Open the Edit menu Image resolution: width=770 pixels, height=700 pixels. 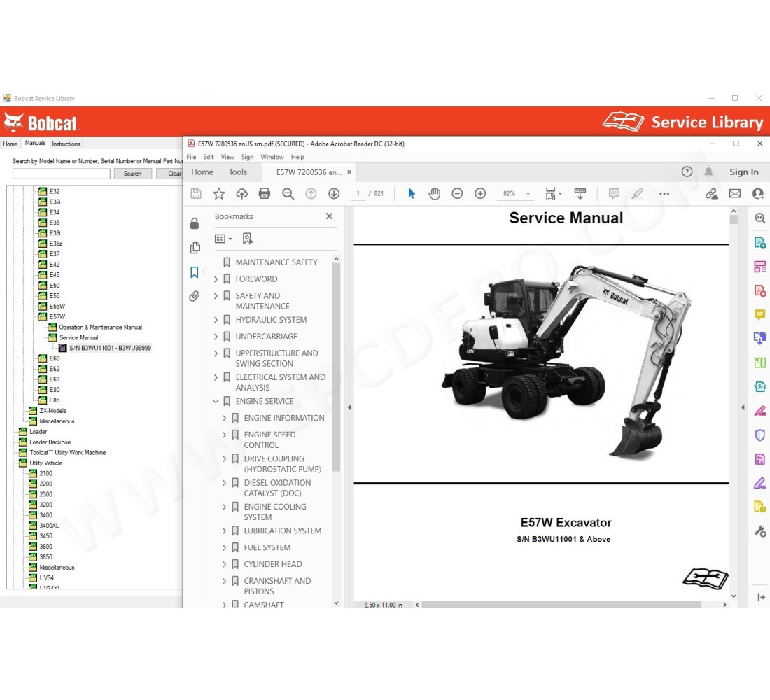208,157
